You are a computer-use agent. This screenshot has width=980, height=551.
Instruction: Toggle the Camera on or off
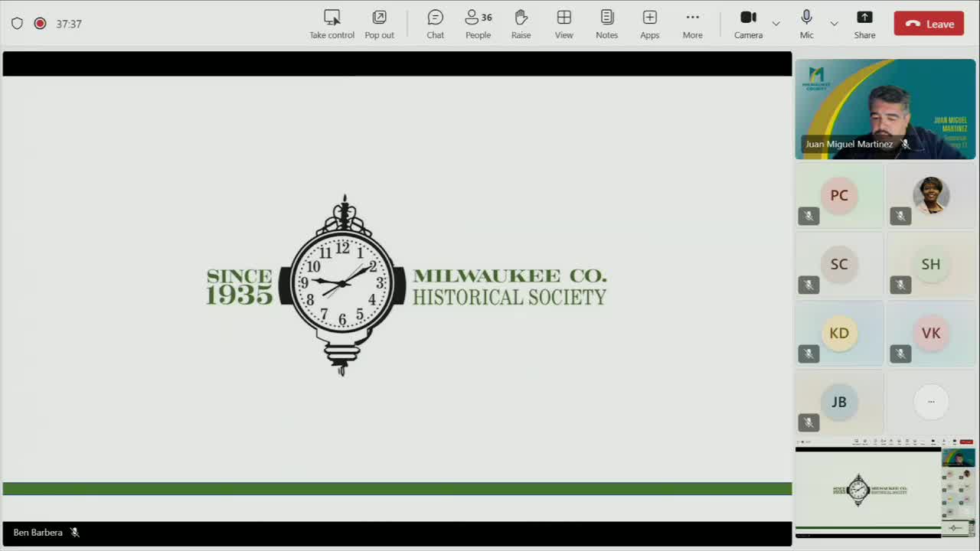[x=748, y=24]
